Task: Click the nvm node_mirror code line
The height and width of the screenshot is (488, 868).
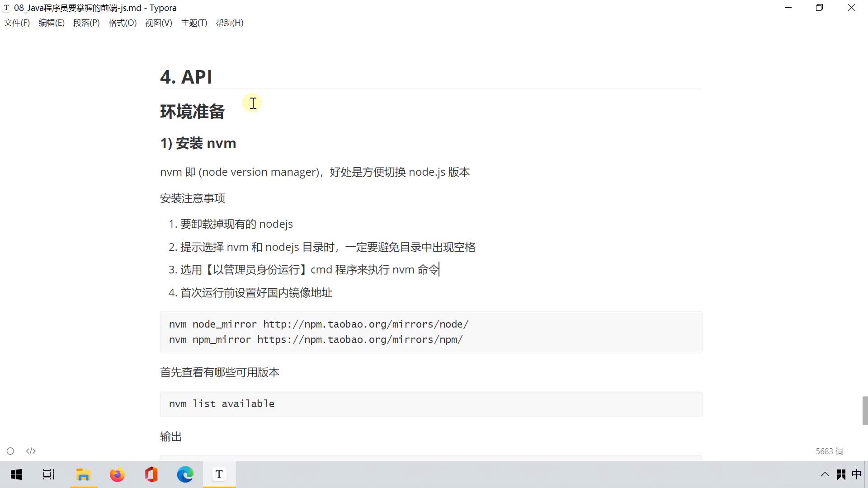Action: coord(319,324)
